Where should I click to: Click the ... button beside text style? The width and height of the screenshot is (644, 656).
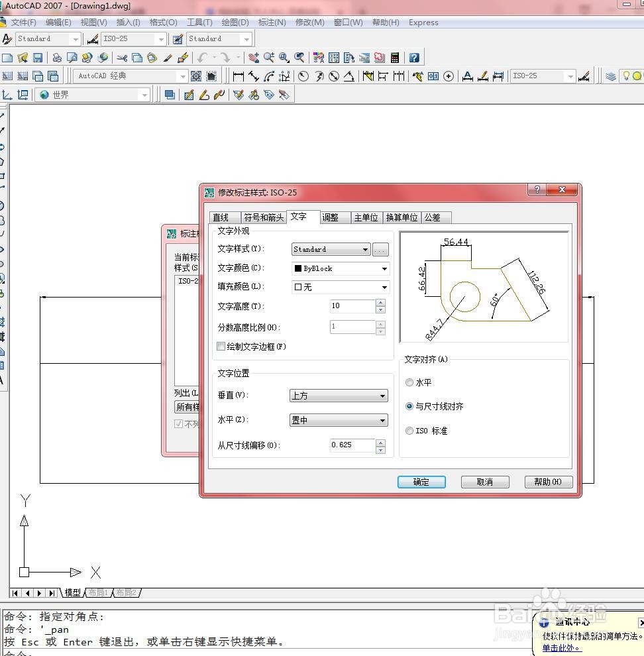[380, 249]
